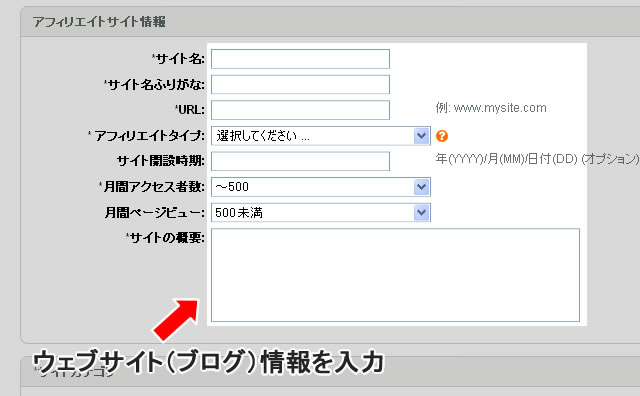Click the サイト開設時期 label
640x396 pixels.
coord(161,161)
